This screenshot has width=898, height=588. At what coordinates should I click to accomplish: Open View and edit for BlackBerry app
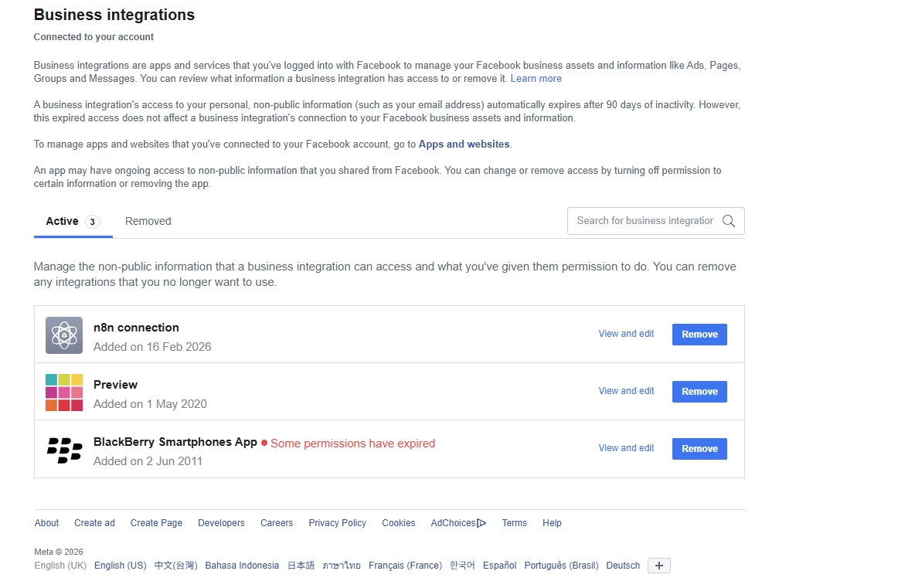point(626,448)
